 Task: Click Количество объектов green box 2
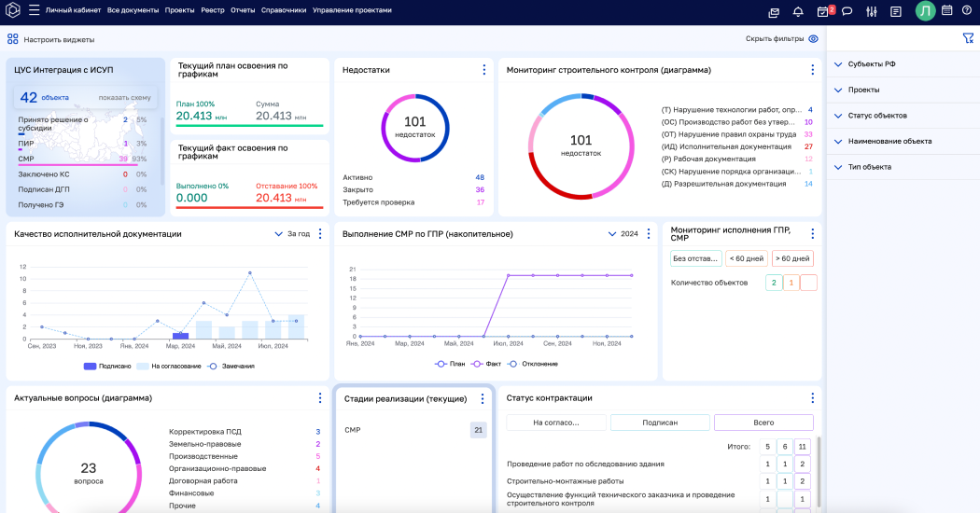[774, 283]
